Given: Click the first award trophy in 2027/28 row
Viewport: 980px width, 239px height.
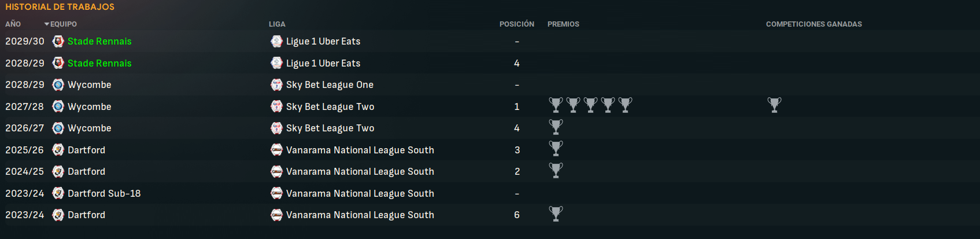Looking at the screenshot, I should (556, 105).
